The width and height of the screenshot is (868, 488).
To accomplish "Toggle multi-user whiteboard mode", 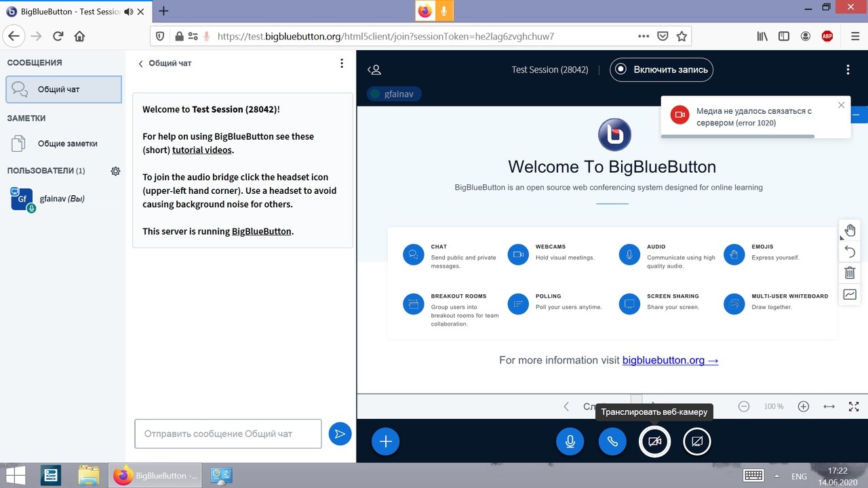I will coord(850,295).
